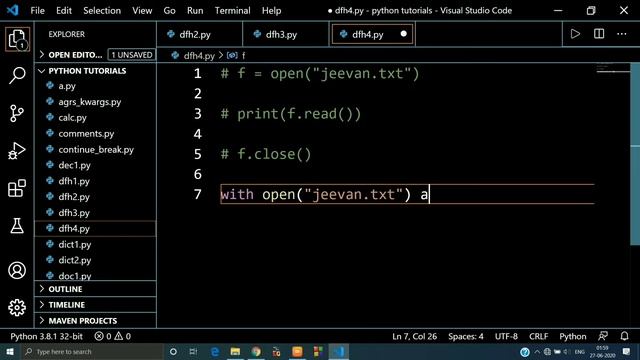This screenshot has width=640, height=360.
Task: Open the Source Control view
Action: coord(17,113)
